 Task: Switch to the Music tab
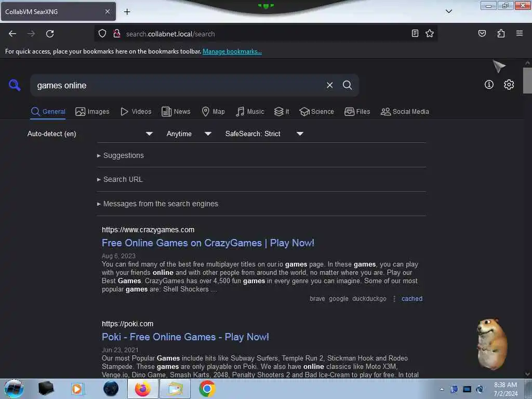point(250,112)
